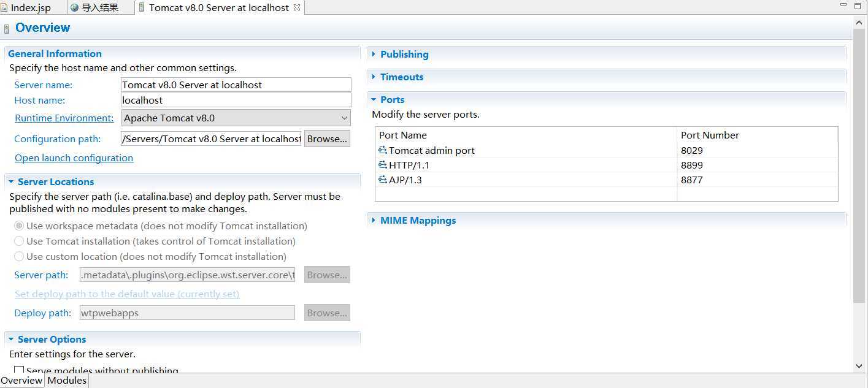Viewport: 868px width, 388px height.
Task: Click the Host name input field
Action: coord(236,100)
